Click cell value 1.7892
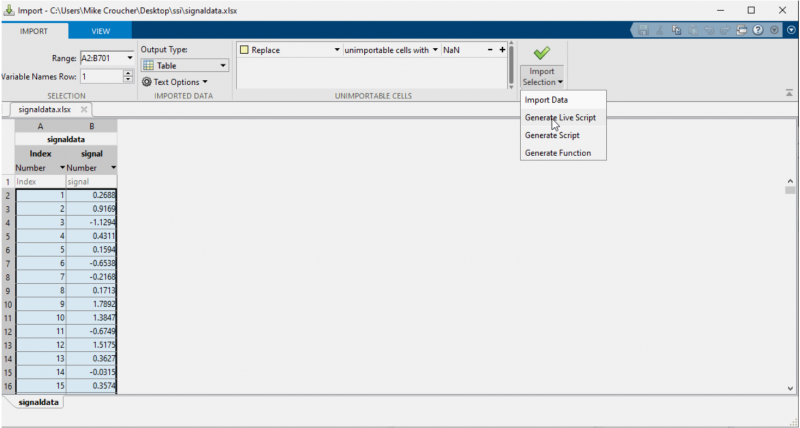Viewport: 800px width, 428px height. pyautogui.click(x=92, y=304)
